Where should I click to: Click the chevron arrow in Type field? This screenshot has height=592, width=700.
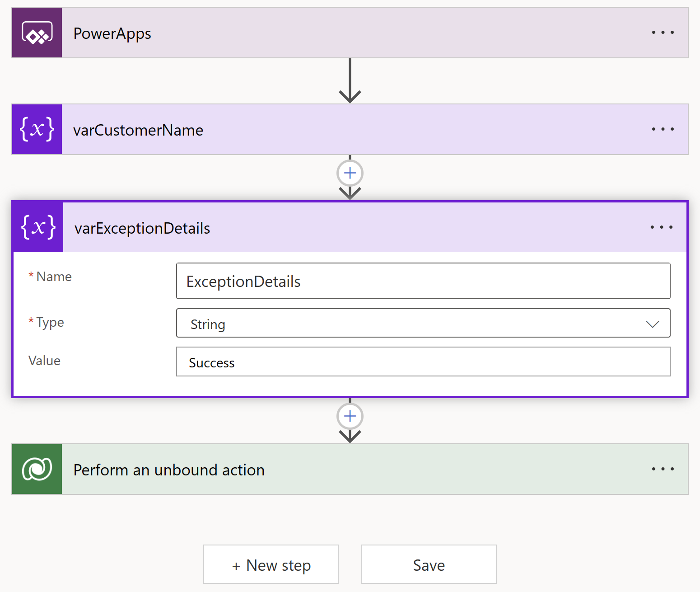coord(652,324)
